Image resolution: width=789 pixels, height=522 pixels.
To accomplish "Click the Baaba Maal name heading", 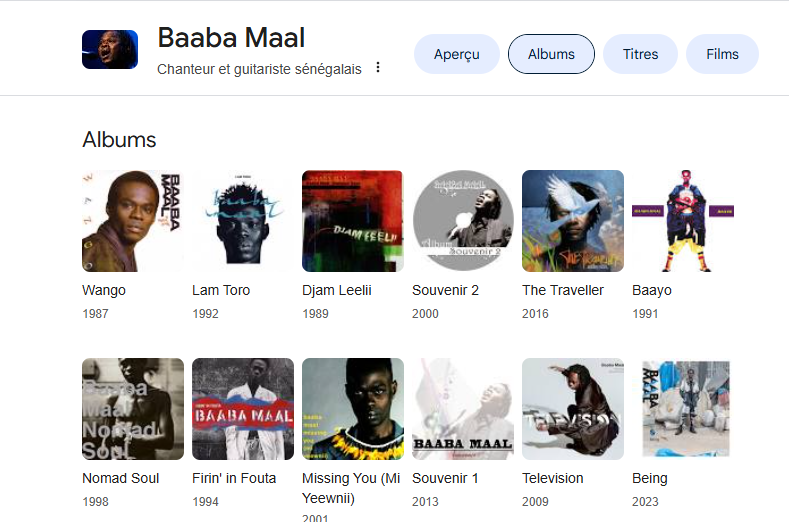I will pos(231,38).
